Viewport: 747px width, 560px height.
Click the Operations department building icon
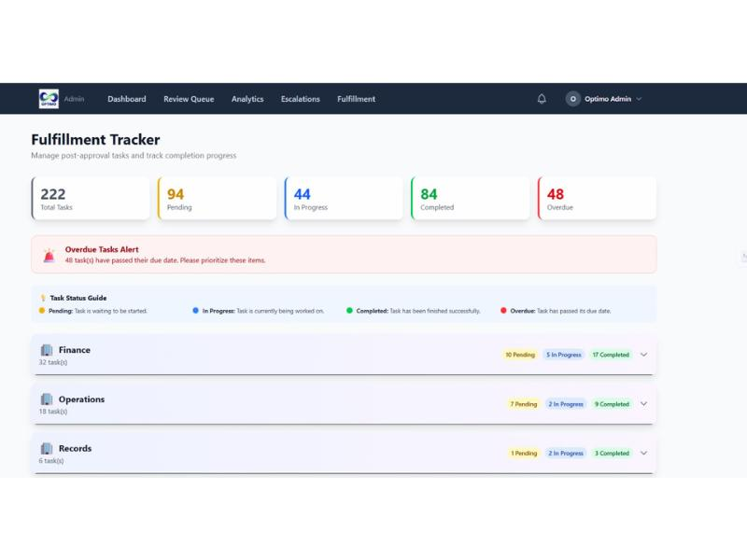pyautogui.click(x=47, y=399)
